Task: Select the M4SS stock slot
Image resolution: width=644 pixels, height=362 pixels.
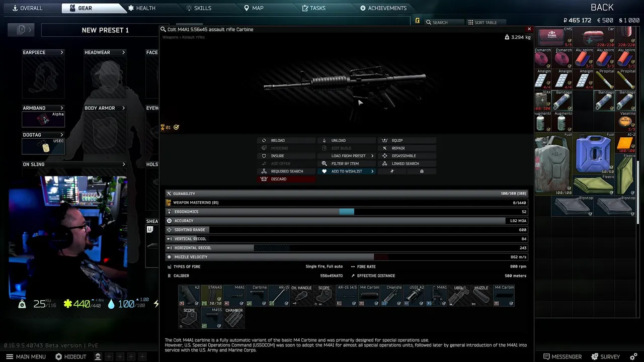Action: click(212, 318)
